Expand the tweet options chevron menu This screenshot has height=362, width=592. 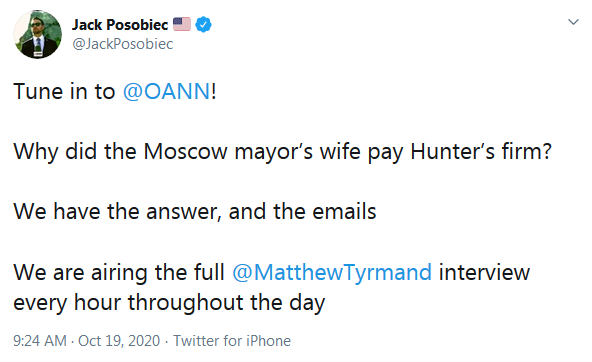(x=573, y=22)
